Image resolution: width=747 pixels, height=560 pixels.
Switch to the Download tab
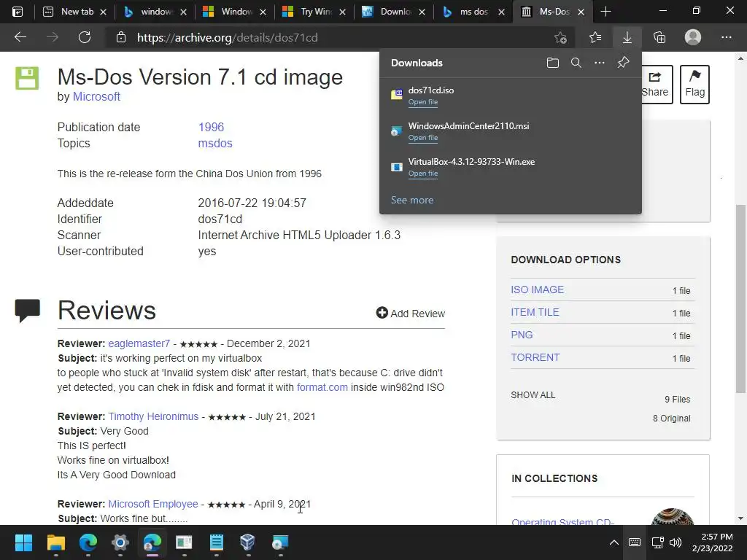click(392, 12)
